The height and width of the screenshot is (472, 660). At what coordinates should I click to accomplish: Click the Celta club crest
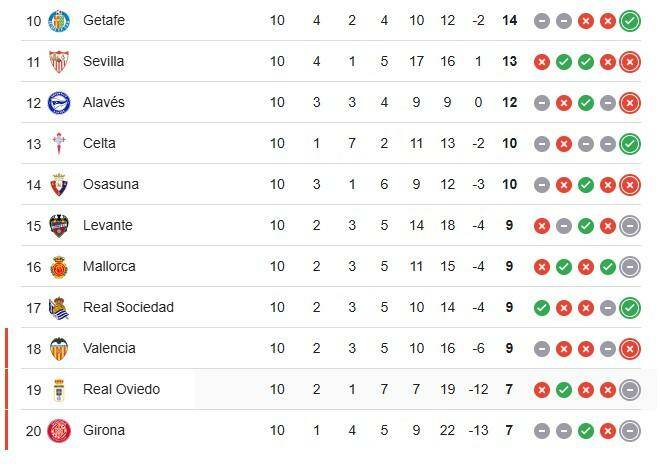(58, 143)
